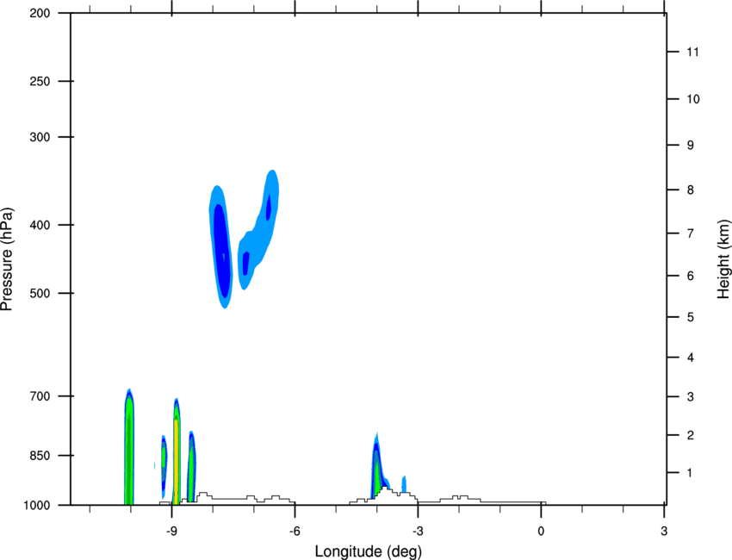Click the 2 km height label
Screen dimensions: 732x560
point(690,435)
